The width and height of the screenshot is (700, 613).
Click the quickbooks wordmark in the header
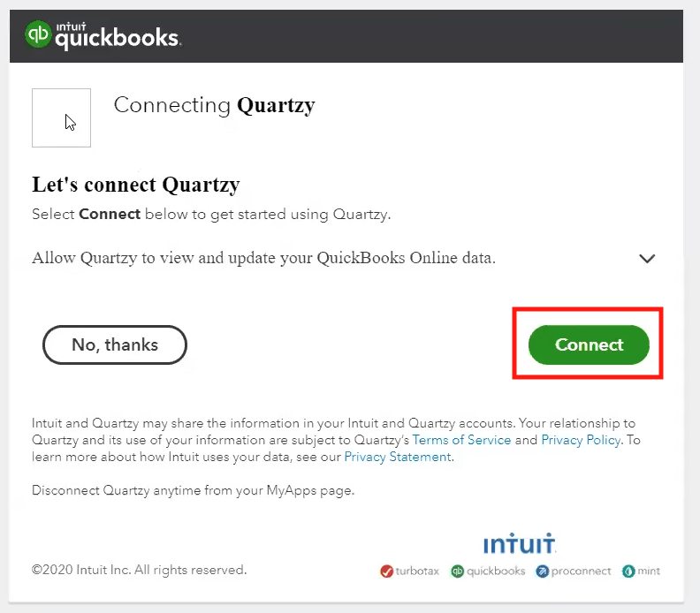(x=117, y=36)
